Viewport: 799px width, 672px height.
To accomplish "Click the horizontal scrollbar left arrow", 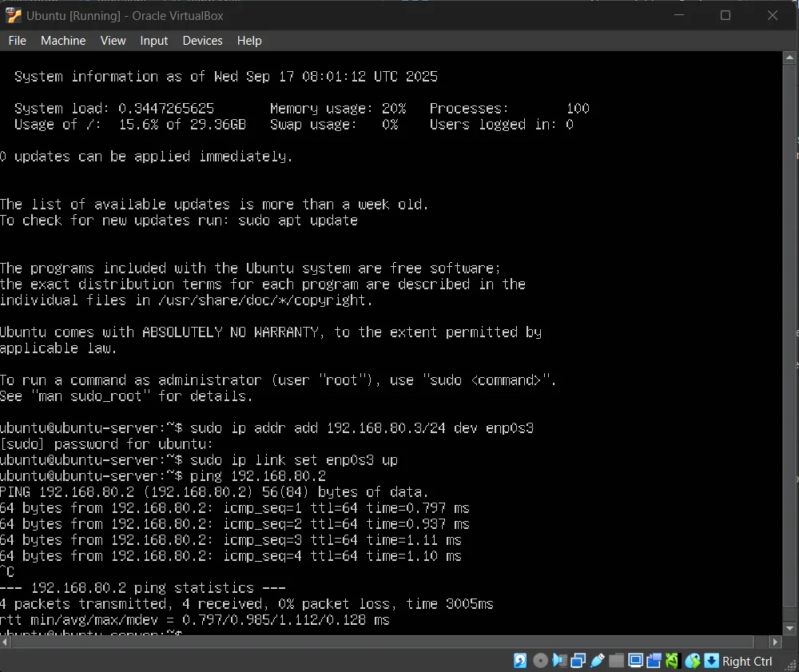I will tap(6, 641).
